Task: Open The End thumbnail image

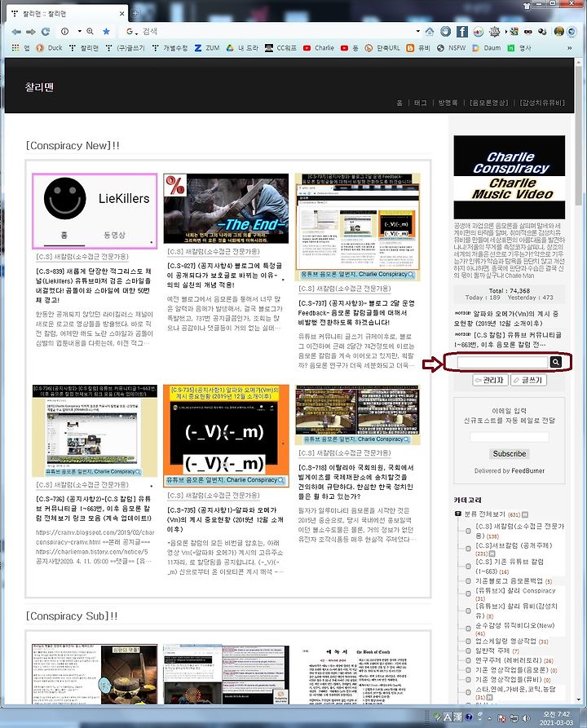Action: (x=226, y=209)
